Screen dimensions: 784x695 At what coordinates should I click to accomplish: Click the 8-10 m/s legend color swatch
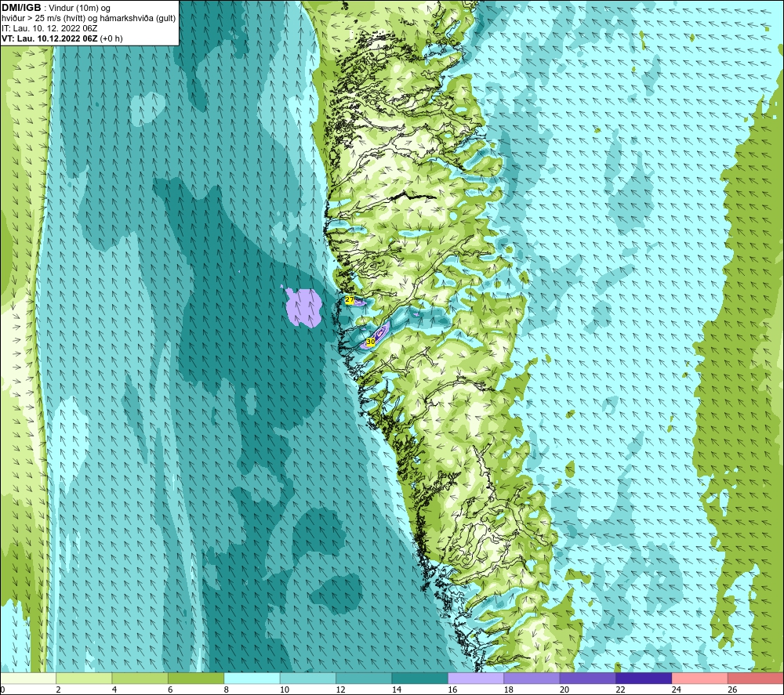click(252, 678)
